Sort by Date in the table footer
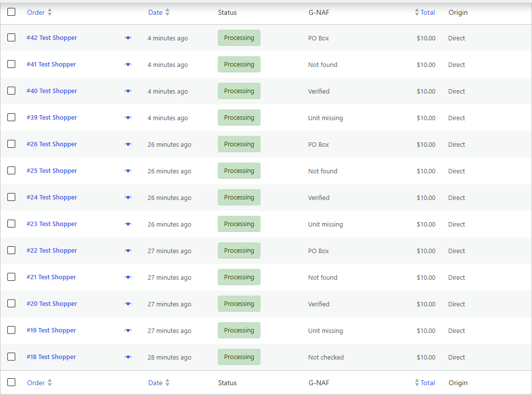The width and height of the screenshot is (532, 395). [159, 383]
